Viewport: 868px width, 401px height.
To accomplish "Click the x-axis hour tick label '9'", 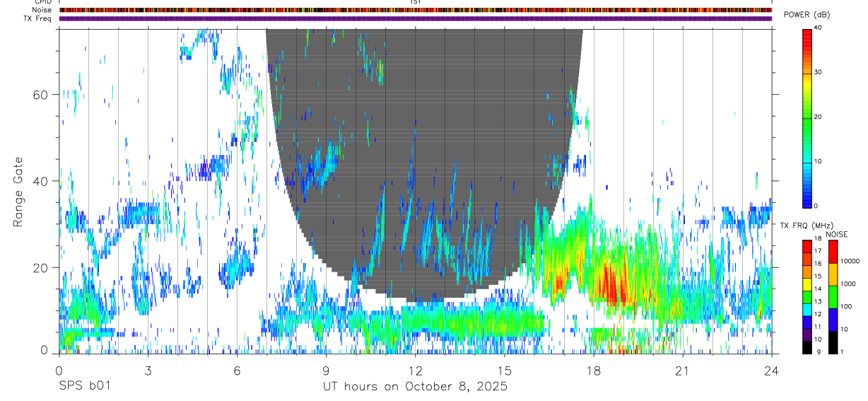I will click(x=326, y=371).
